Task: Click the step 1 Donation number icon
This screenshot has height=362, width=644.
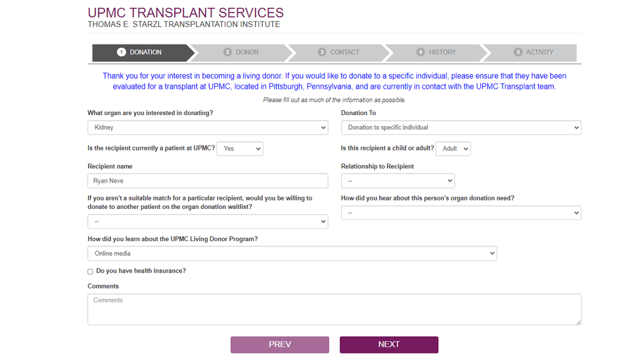Action: (x=122, y=53)
